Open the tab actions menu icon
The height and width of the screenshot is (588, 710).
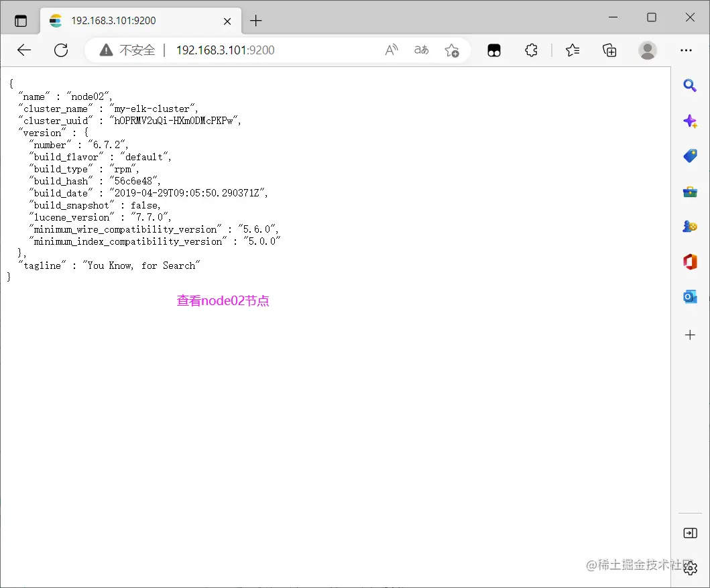21,21
